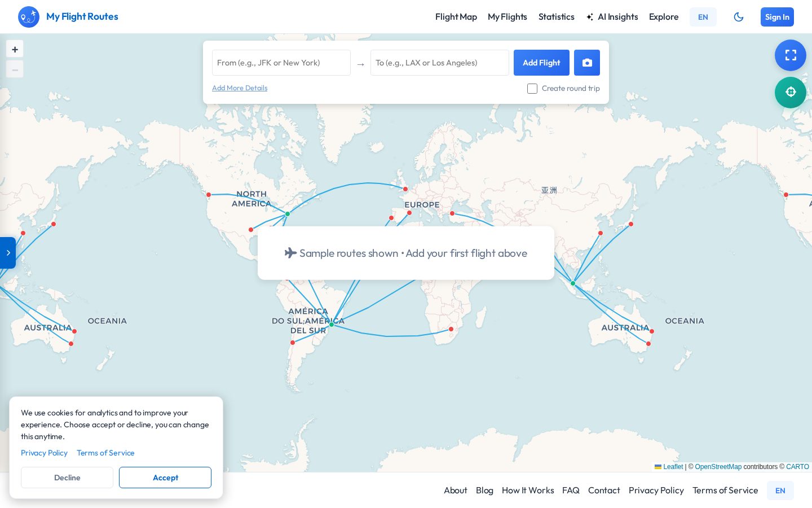Open the EN language selector in footer
Image resolution: width=812 pixels, height=508 pixels.
point(780,491)
